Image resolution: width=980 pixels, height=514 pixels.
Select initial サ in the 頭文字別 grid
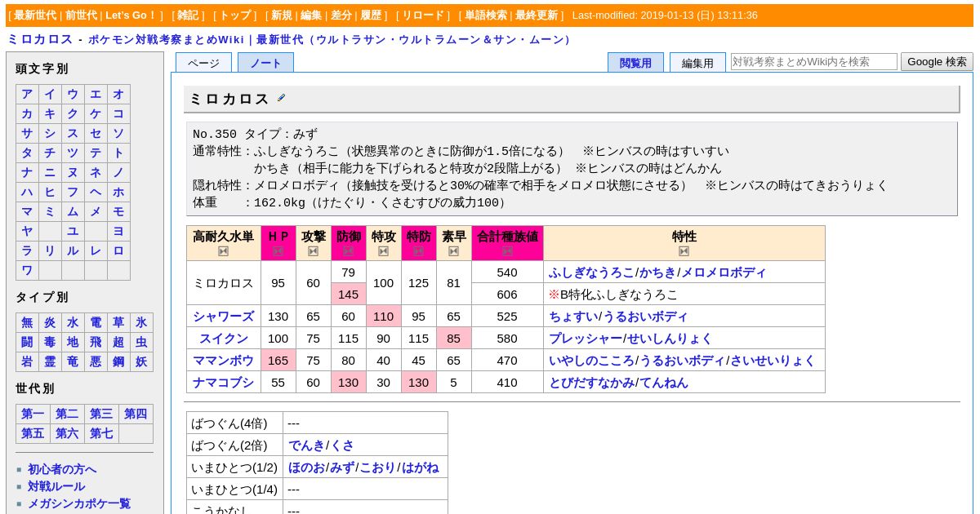[27, 133]
